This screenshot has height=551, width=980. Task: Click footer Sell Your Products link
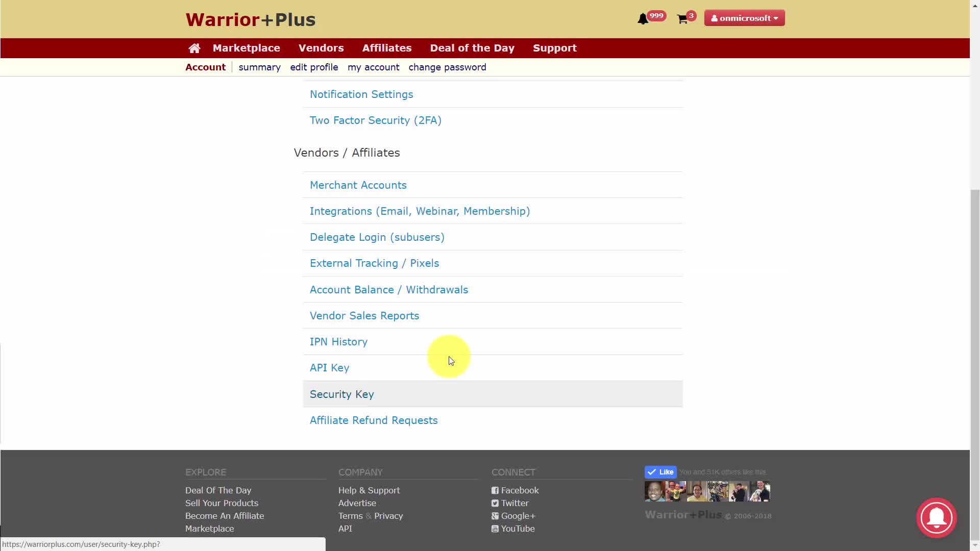222,503
